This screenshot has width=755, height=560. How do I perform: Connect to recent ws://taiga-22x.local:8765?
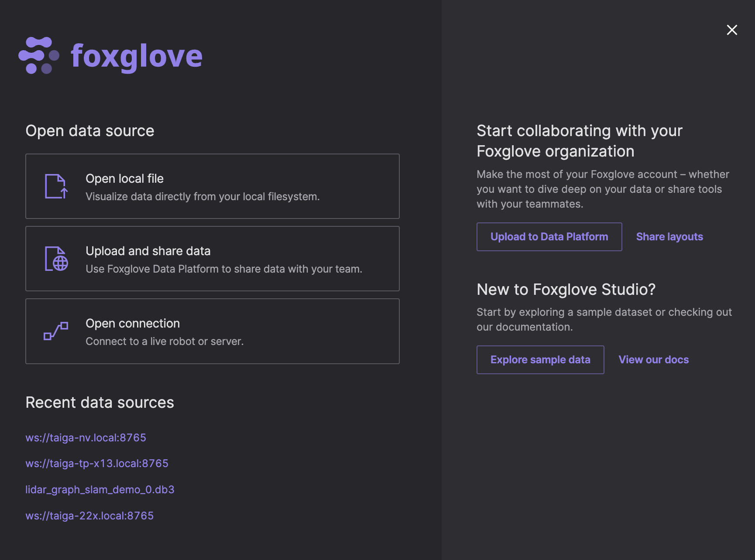point(89,516)
